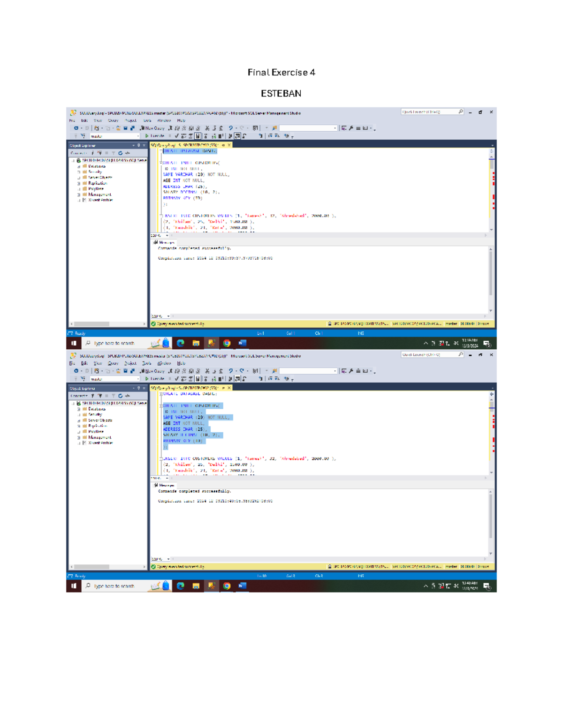563x728 pixels.
Task: Click the undo arrow in first screenshot's toolbar
Action: pyautogui.click(x=231, y=128)
